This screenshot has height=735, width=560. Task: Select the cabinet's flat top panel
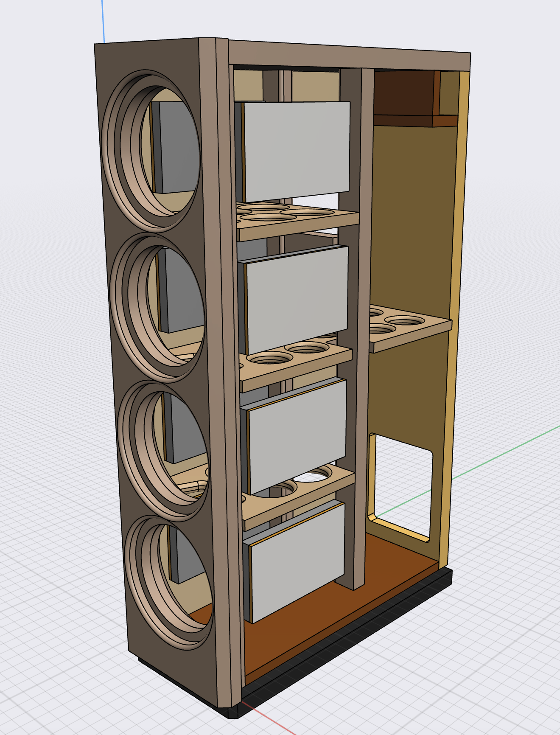coord(349,55)
